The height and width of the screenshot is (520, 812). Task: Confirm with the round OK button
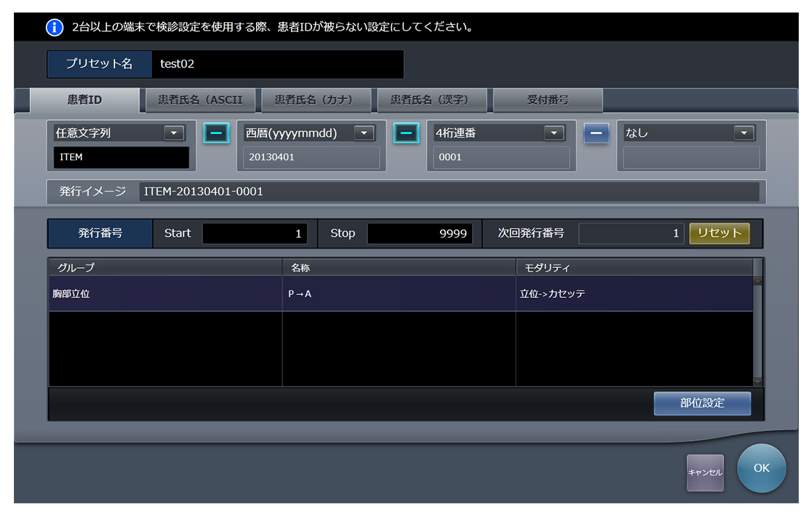[761, 469]
